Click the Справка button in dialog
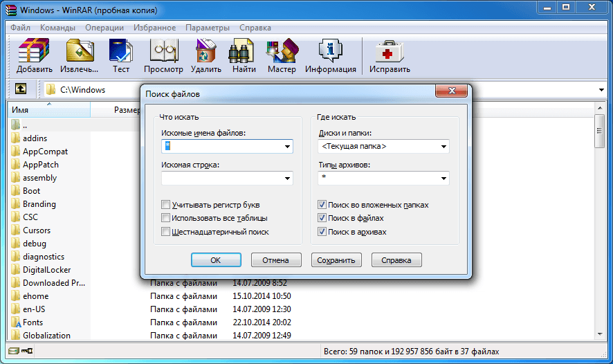 click(396, 260)
